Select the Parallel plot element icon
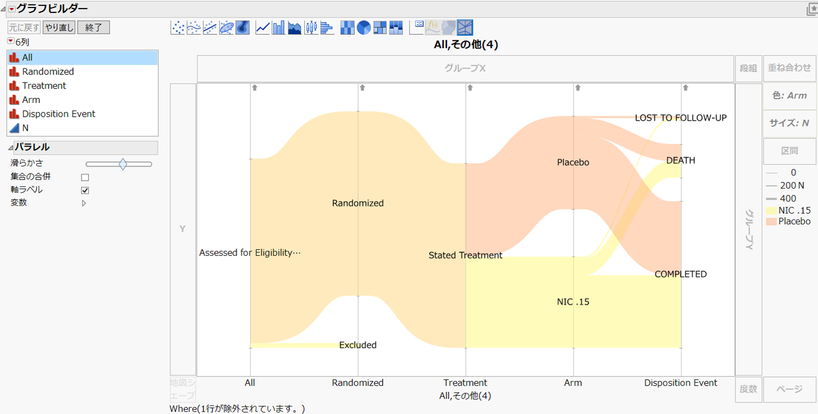The width and height of the screenshot is (818, 414). click(465, 27)
